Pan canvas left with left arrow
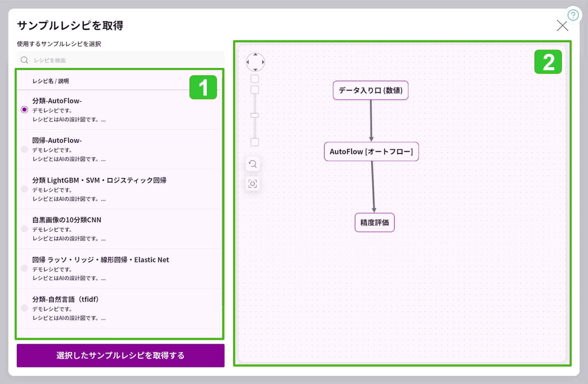Viewport: 588px width, 384px height. point(248,62)
